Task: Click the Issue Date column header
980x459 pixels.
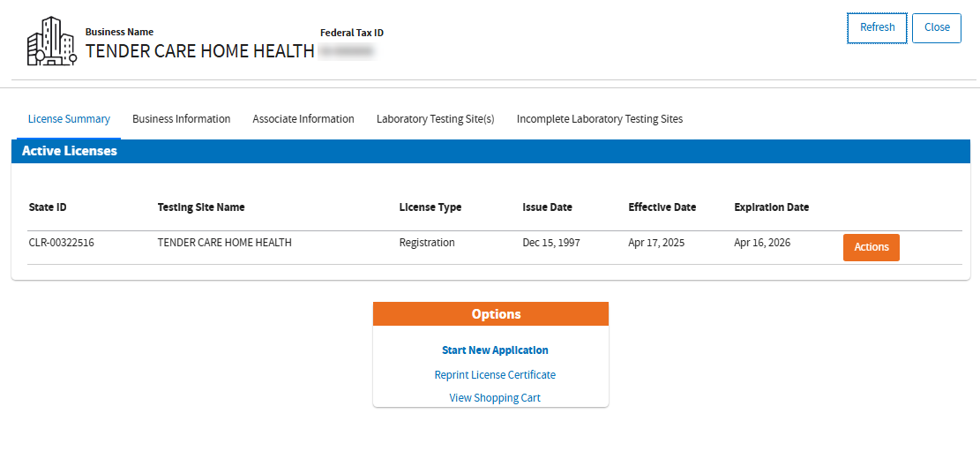Action: pyautogui.click(x=547, y=207)
